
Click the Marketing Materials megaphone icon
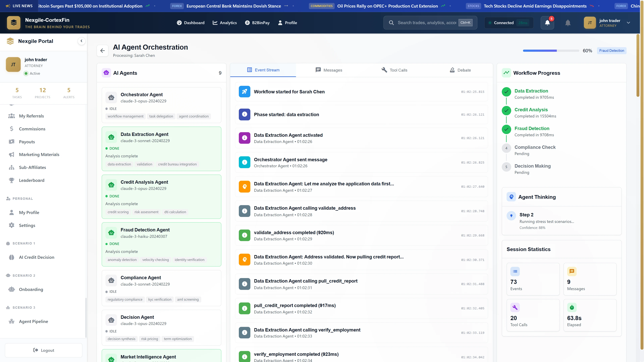(x=12, y=154)
